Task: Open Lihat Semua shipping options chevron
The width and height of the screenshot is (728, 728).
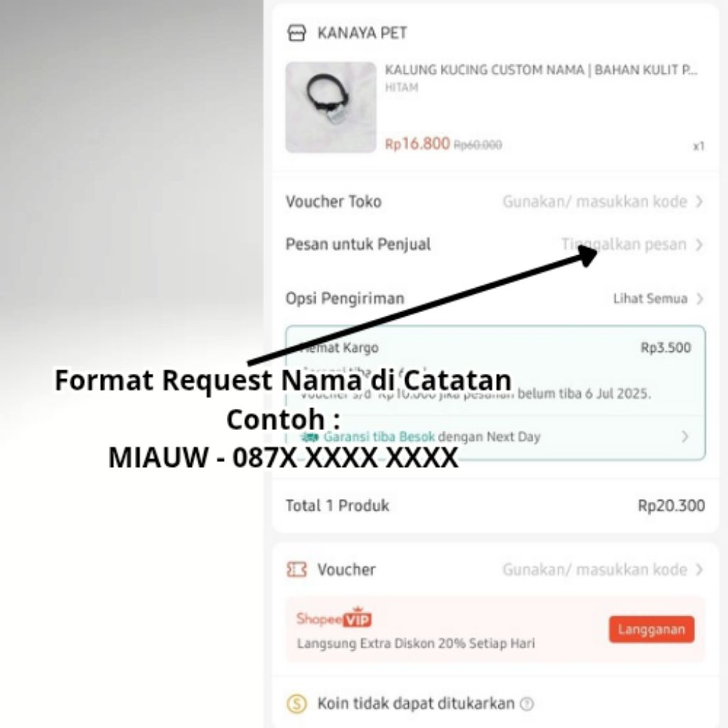Action: 700,299
